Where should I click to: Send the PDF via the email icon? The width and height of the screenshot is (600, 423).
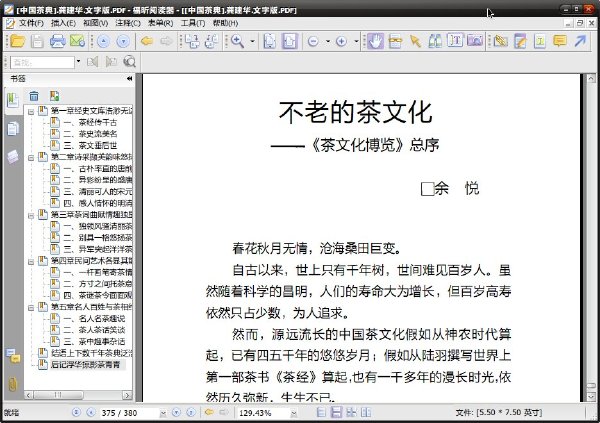pos(77,41)
